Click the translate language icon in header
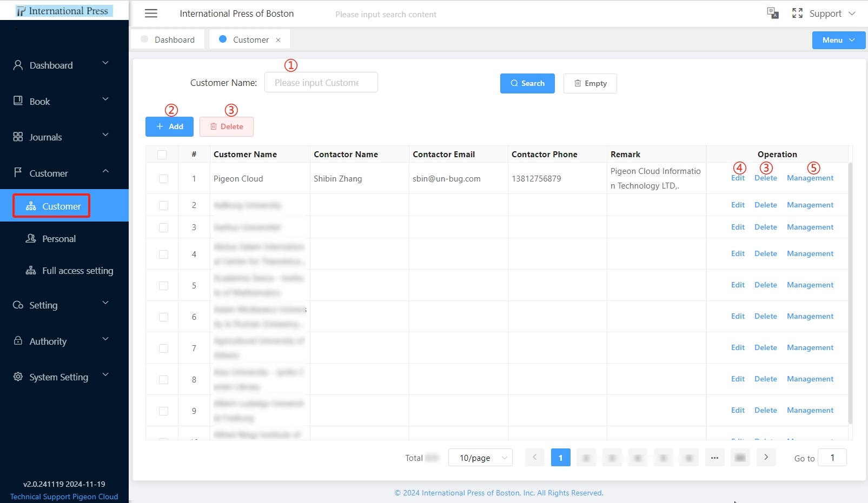Viewport: 868px width, 503px height. [773, 13]
